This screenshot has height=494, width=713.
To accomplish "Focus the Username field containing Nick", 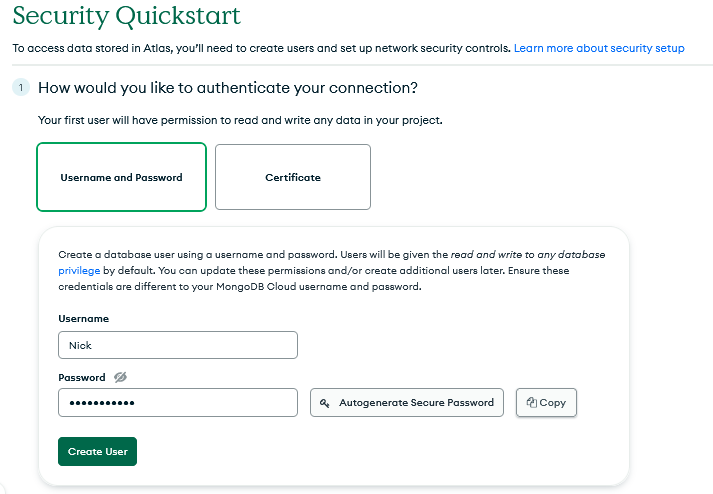I will point(178,345).
